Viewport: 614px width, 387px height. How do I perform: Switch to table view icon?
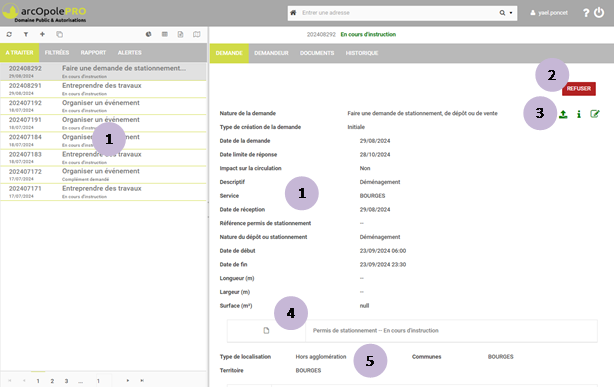(165, 34)
